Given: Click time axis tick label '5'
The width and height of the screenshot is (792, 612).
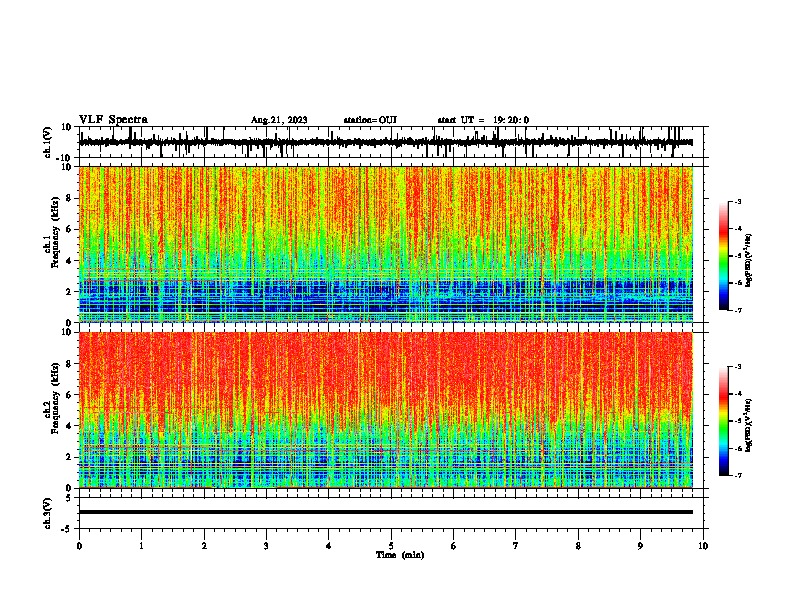Looking at the screenshot, I should (x=391, y=546).
